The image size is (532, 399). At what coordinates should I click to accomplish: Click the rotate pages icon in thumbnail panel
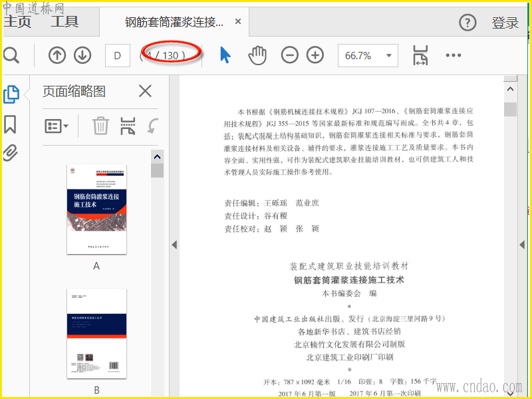152,126
